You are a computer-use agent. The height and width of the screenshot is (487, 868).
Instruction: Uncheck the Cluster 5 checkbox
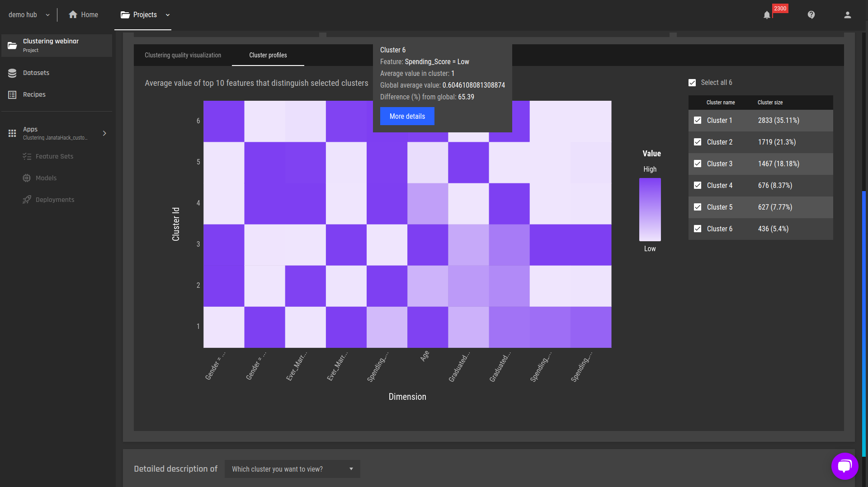point(698,207)
